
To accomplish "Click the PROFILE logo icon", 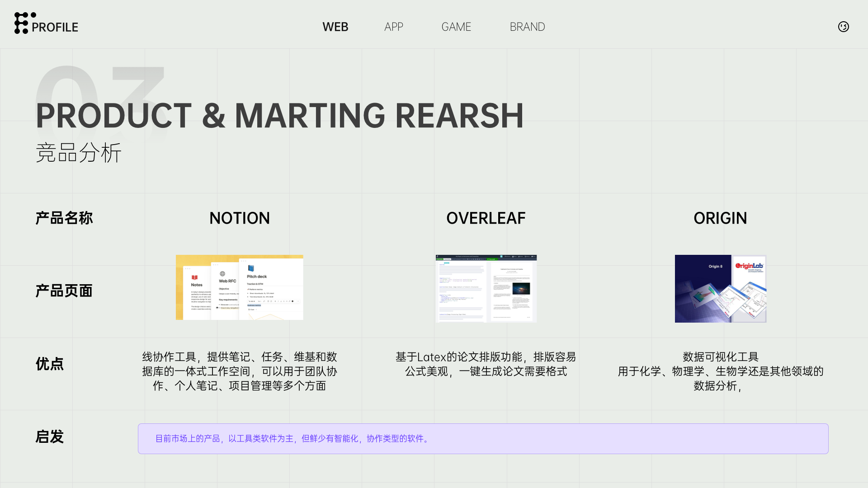I will (21, 23).
